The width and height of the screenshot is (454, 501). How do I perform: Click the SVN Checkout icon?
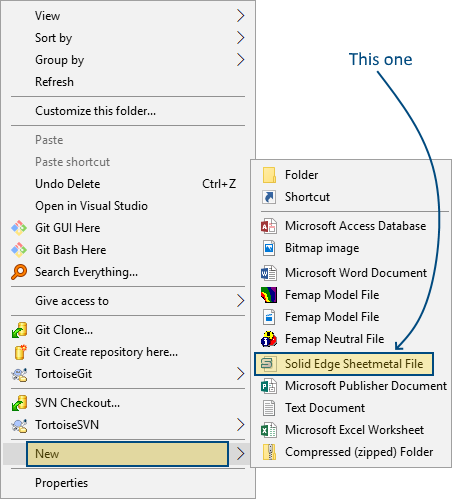19,403
